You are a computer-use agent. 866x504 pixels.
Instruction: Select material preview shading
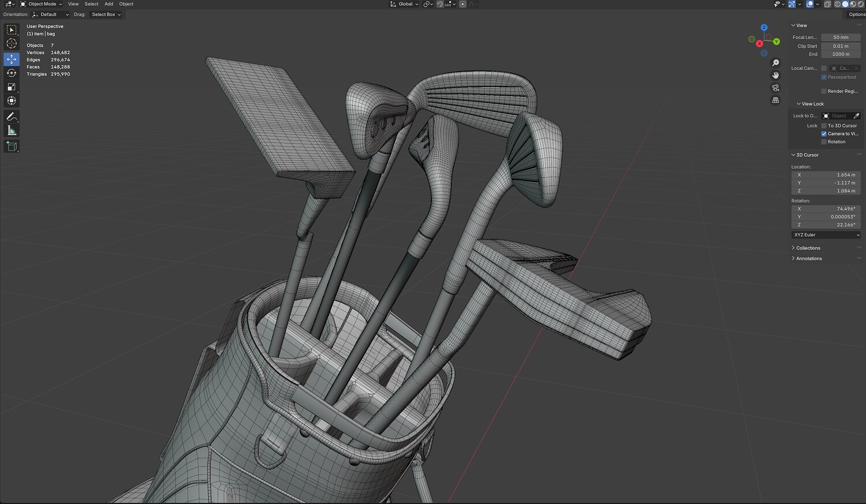[853, 4]
